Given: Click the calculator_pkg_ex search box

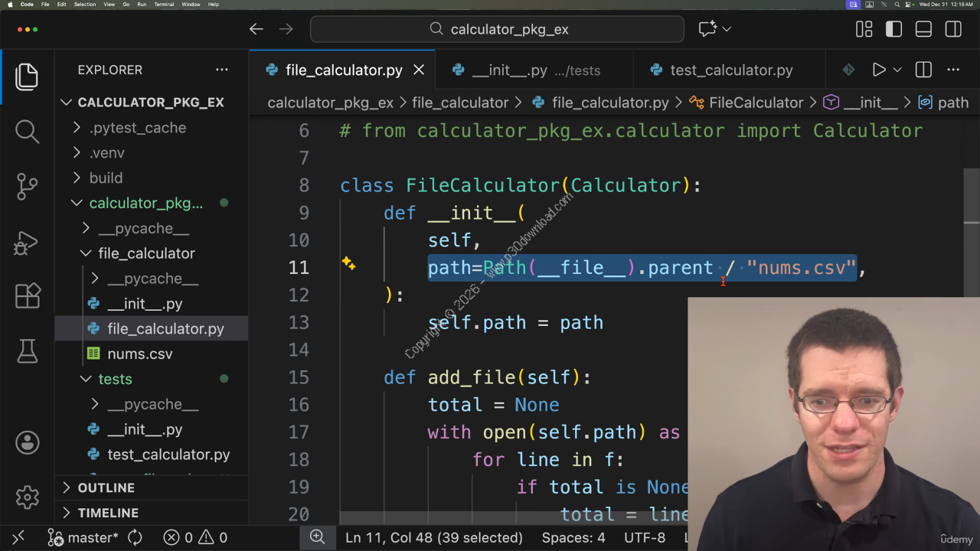Looking at the screenshot, I should (x=497, y=29).
